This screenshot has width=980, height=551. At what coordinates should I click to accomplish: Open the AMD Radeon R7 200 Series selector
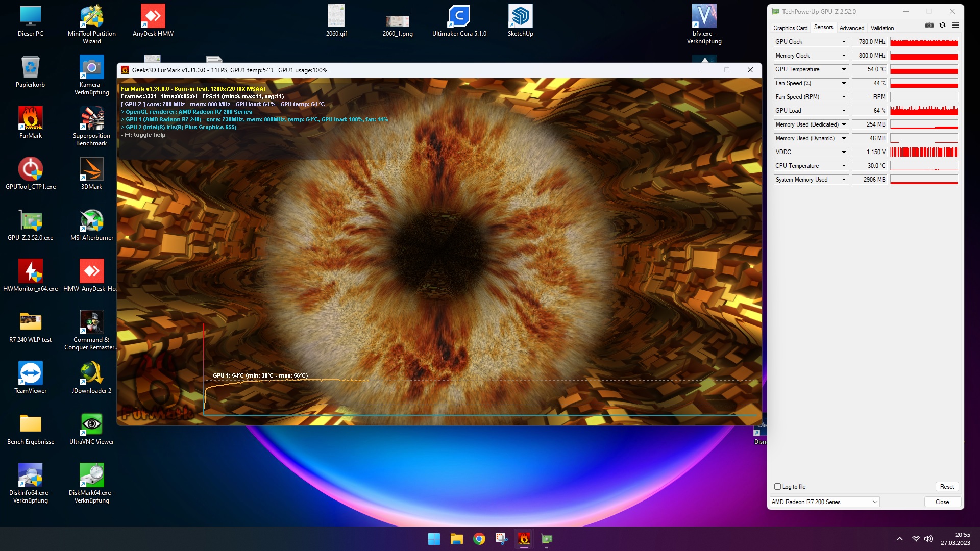click(x=824, y=502)
